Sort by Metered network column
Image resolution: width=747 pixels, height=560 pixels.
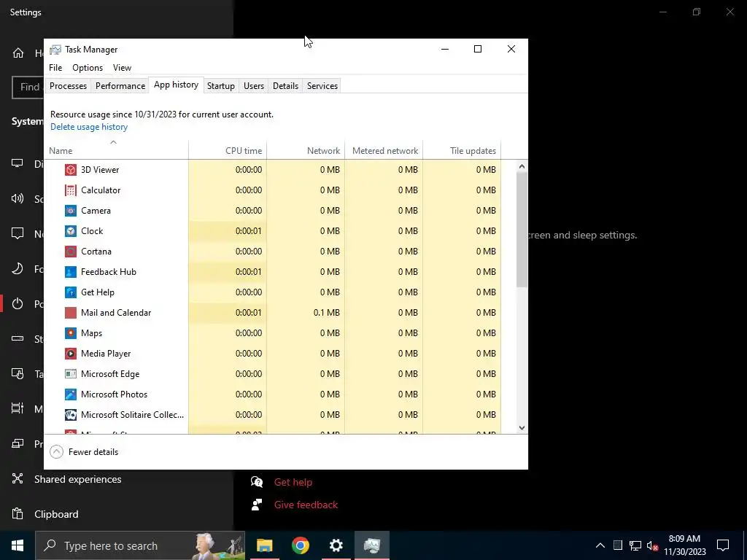[x=384, y=150]
